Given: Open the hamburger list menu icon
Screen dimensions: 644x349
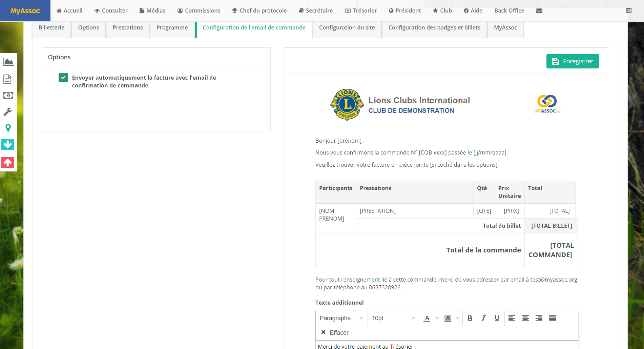Looking at the screenshot, I should (x=629, y=11).
